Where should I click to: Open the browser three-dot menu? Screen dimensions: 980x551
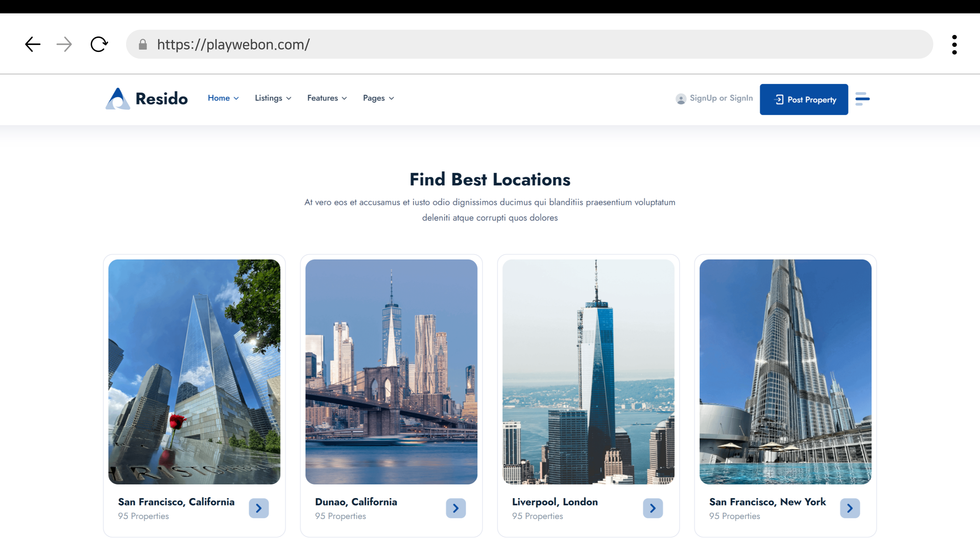tap(954, 44)
